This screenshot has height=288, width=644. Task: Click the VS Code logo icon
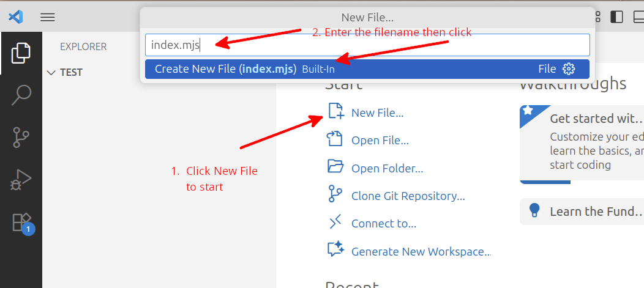click(16, 17)
